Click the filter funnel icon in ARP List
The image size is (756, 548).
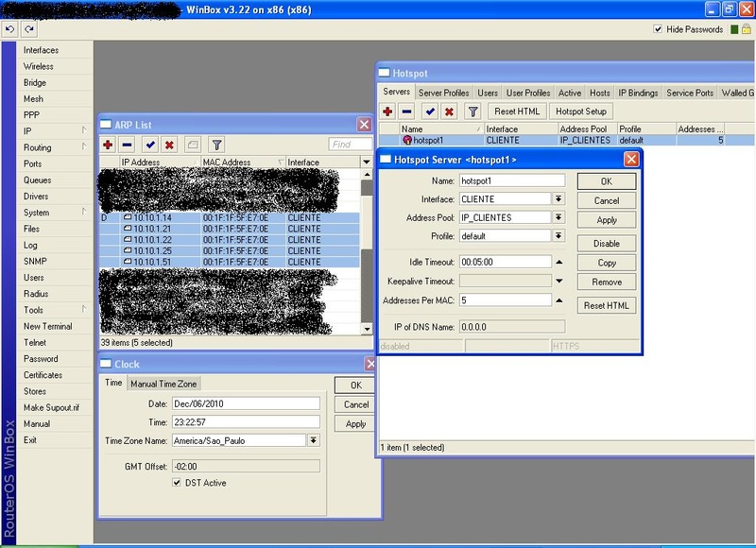[x=216, y=145]
